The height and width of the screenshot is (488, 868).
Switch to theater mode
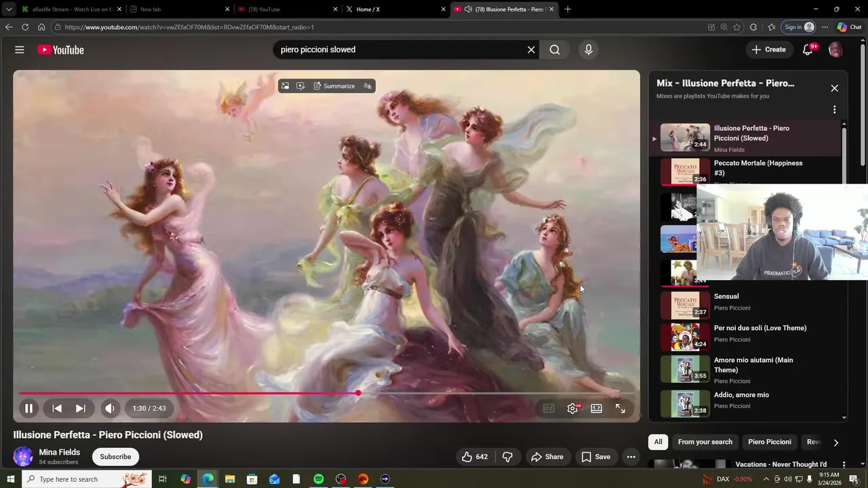(596, 408)
